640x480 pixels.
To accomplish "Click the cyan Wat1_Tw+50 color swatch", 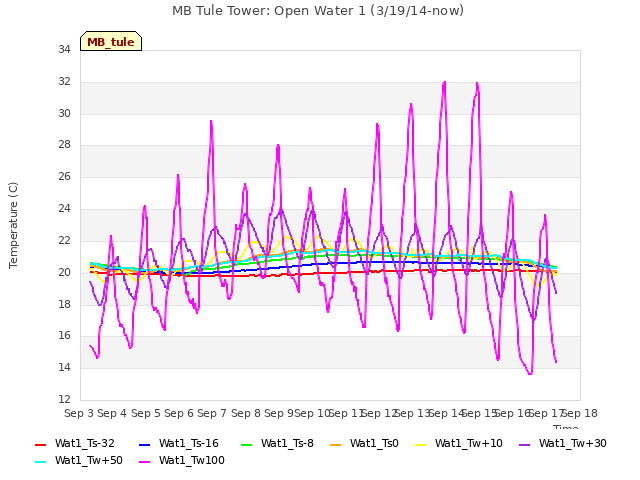I will coord(41,462).
